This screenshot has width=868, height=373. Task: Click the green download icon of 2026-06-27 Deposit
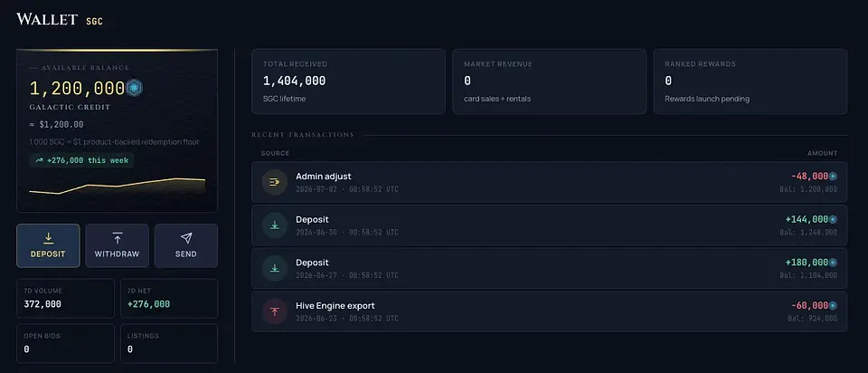coord(275,268)
